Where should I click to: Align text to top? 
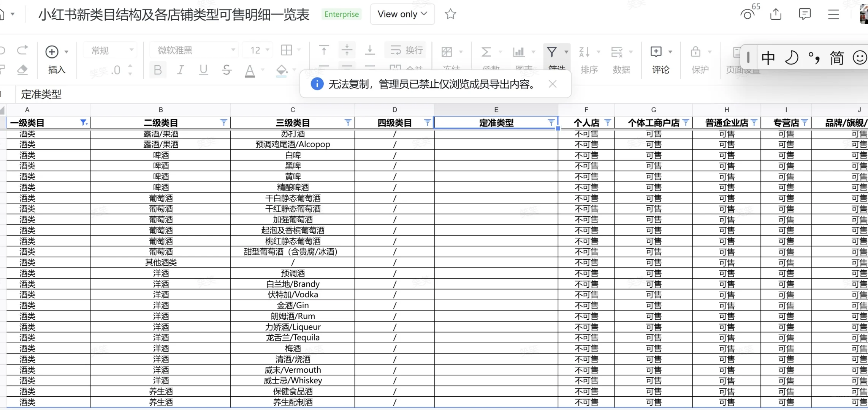click(x=324, y=50)
